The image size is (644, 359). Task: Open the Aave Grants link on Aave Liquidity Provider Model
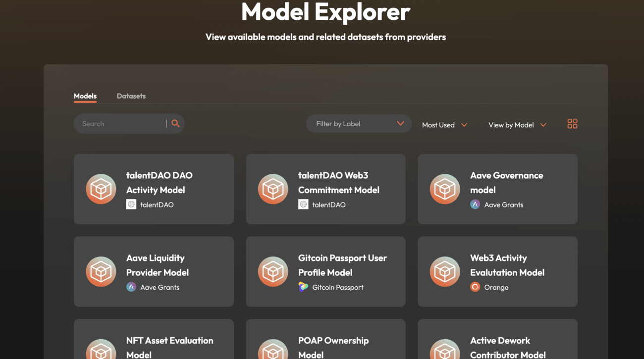pos(160,287)
